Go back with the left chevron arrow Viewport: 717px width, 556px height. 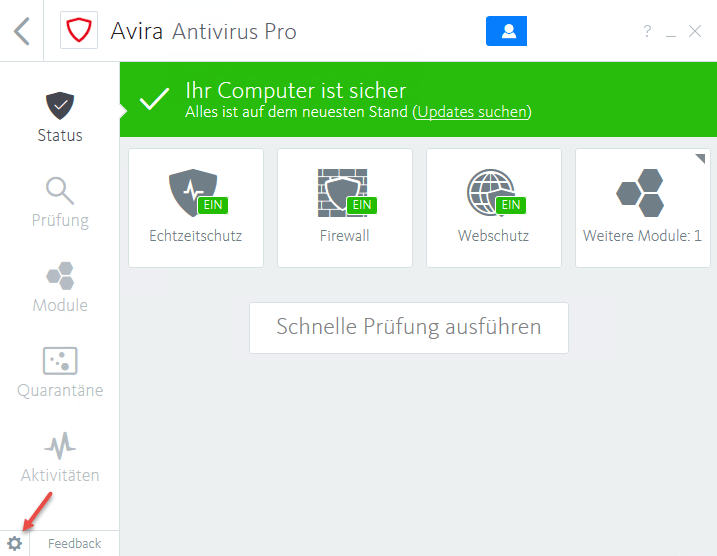point(21,31)
